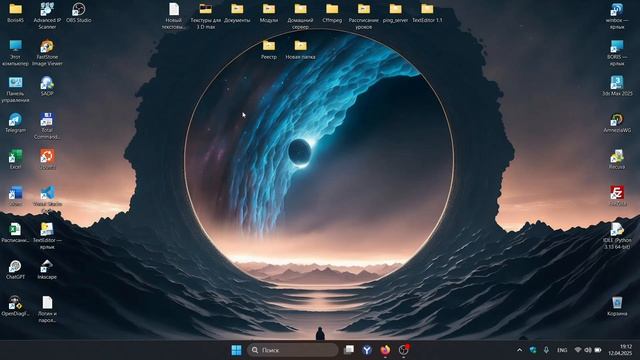Viewport: 640px width, 360px height.
Task: Launch the winbox — ярлык shortcut
Action: 617,16
